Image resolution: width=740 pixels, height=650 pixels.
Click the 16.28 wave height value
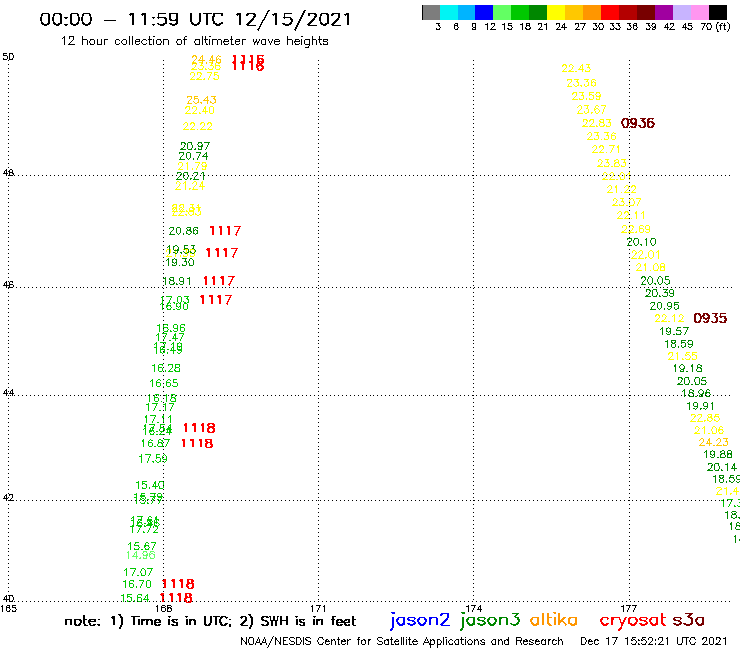click(x=166, y=368)
